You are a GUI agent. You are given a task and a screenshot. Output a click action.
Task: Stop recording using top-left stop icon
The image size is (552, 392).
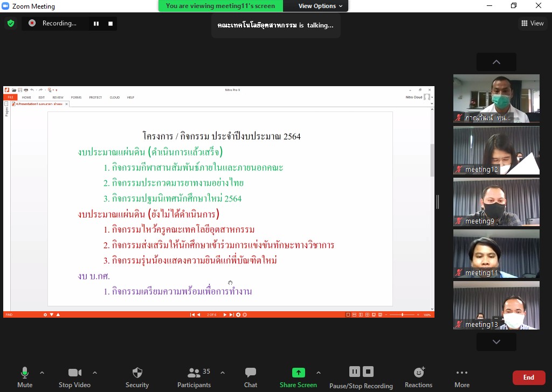111,24
